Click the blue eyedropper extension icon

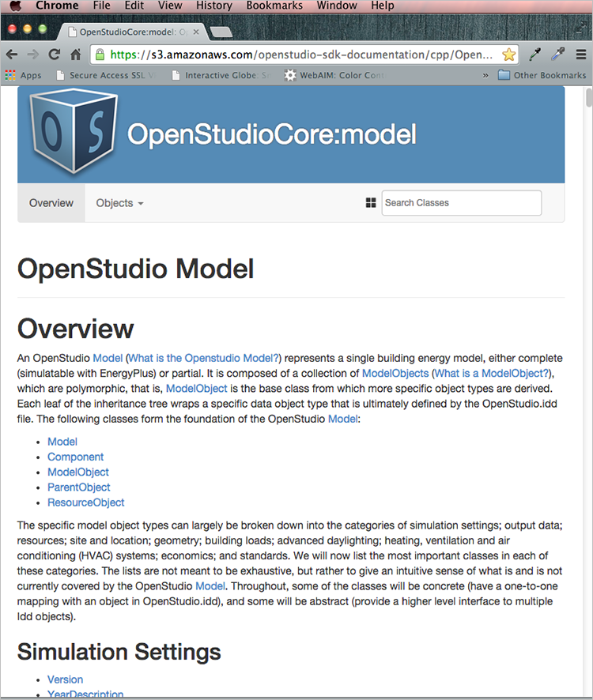click(558, 55)
